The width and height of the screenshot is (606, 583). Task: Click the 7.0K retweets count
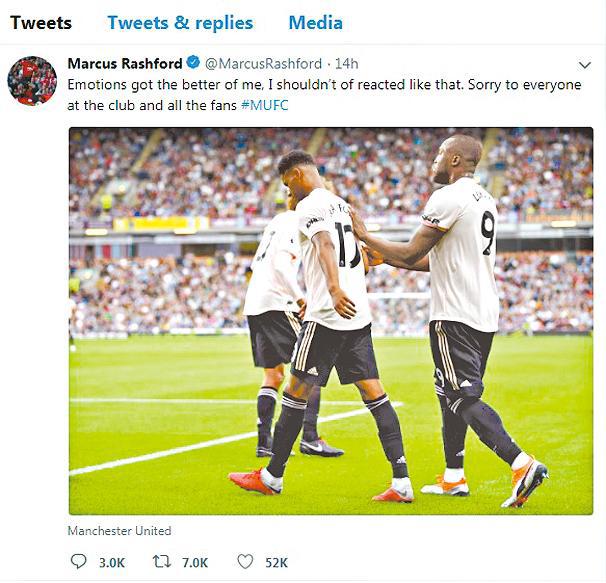tap(195, 563)
